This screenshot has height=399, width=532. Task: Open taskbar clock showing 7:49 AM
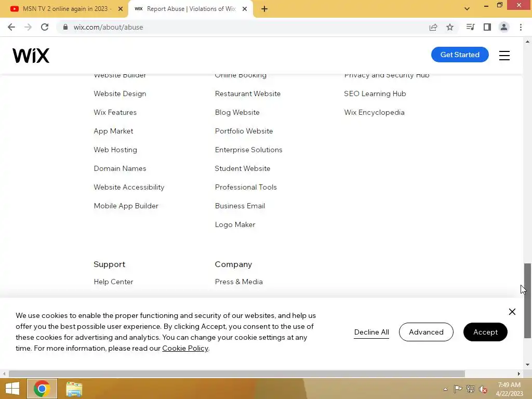(509, 389)
